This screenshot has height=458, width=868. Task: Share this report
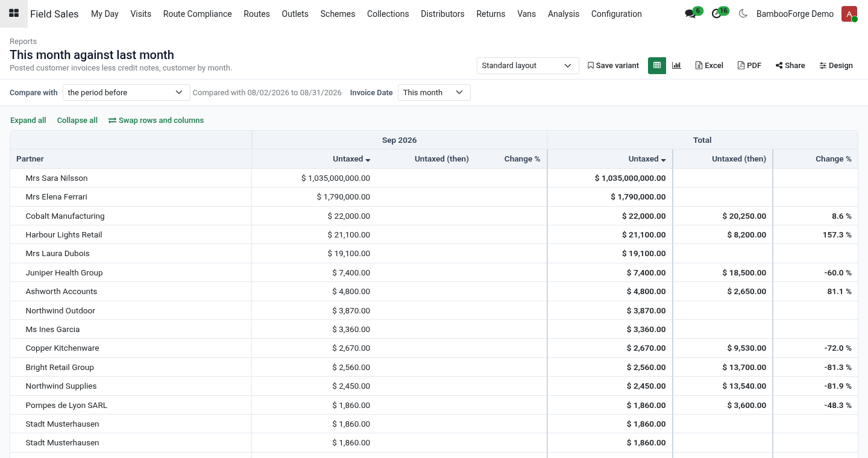(x=790, y=66)
